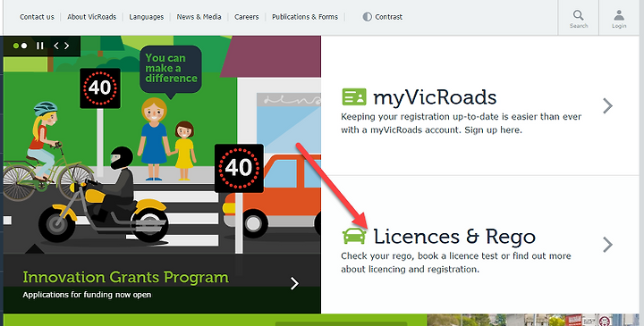
Task: Select the second carousel dot
Action: point(24,46)
